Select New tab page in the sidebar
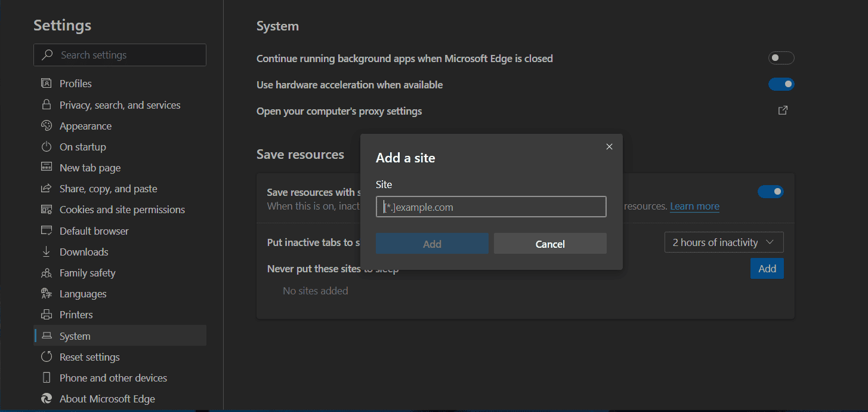Viewport: 868px width, 412px height. click(120, 167)
